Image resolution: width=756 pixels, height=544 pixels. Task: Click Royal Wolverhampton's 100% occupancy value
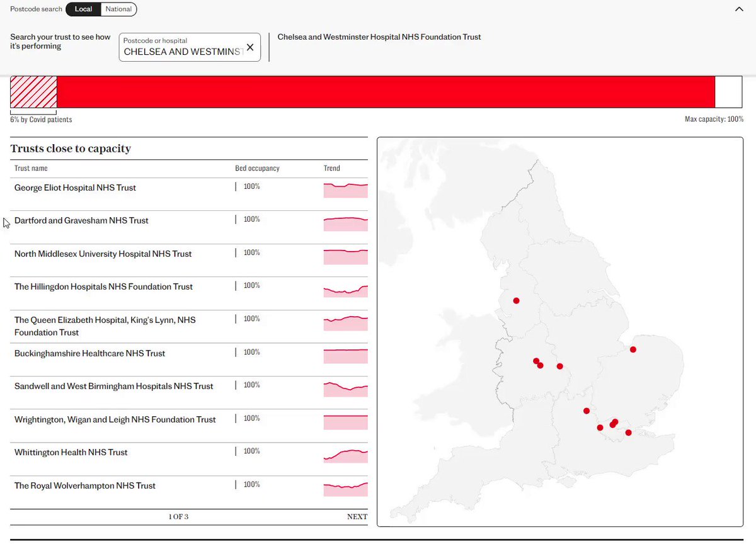tap(251, 484)
